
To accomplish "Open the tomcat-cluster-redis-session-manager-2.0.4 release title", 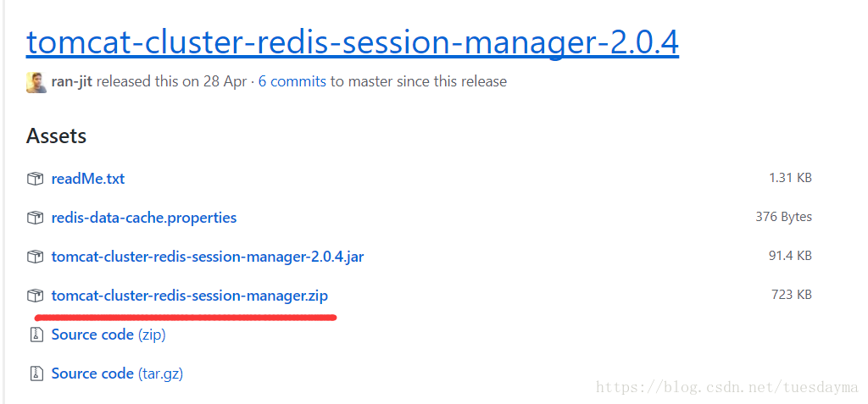I will click(x=352, y=42).
